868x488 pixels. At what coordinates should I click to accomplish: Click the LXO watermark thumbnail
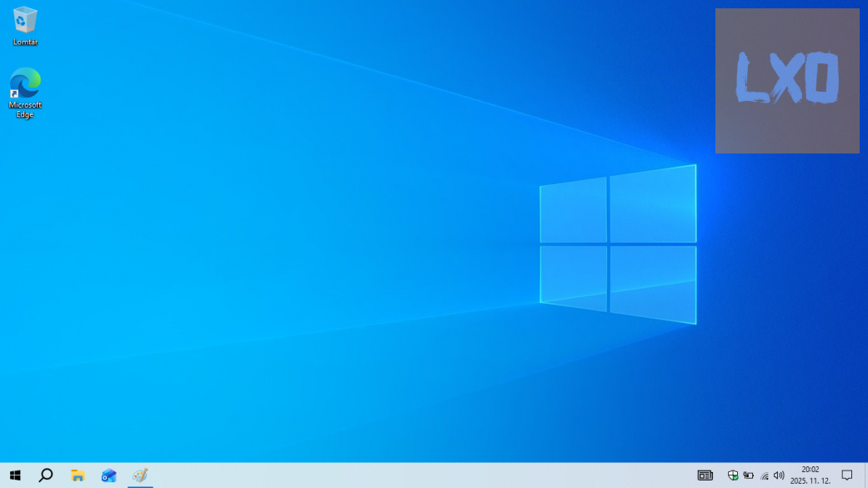pyautogui.click(x=786, y=80)
